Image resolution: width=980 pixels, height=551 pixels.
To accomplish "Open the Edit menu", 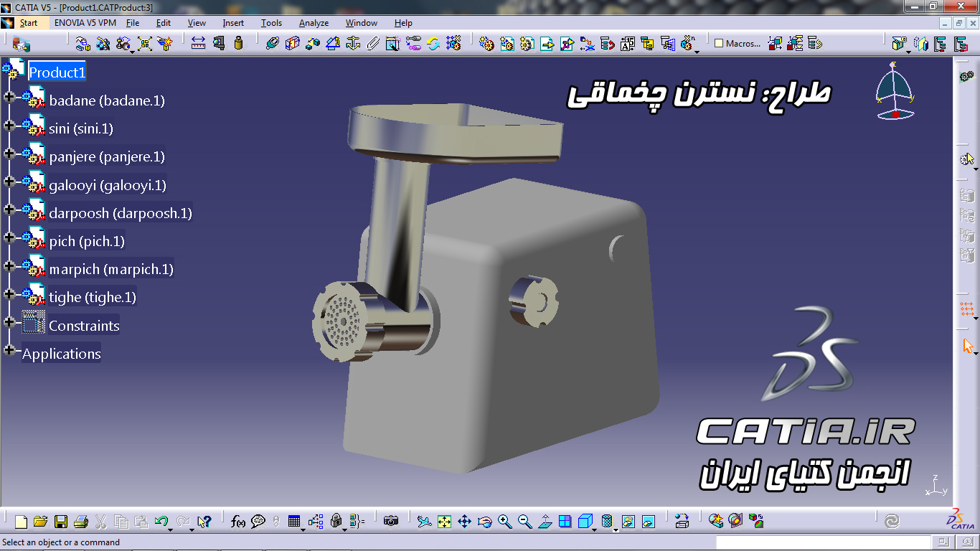I will coord(164,23).
